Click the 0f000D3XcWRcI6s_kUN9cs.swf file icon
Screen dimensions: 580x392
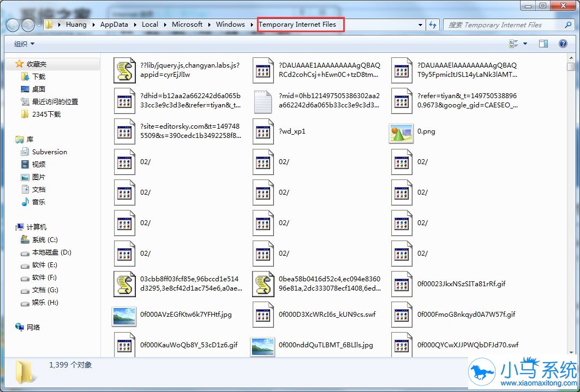[263, 315]
